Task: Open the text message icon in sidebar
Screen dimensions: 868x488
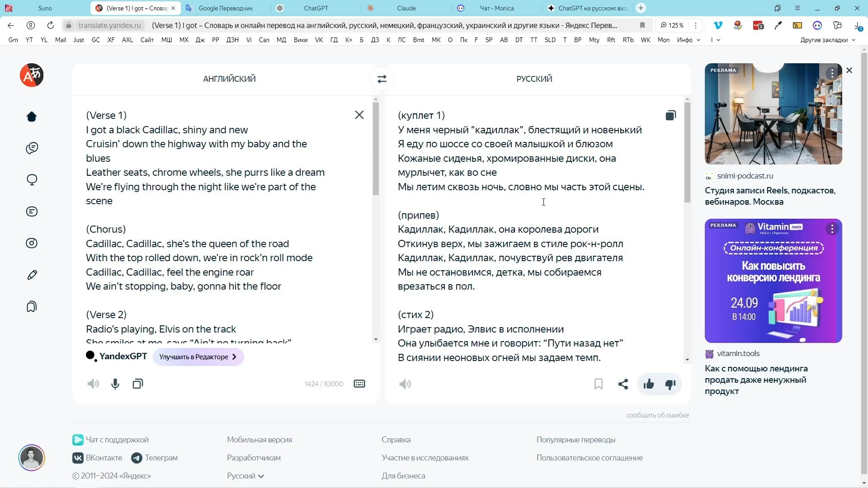Action: tap(32, 211)
